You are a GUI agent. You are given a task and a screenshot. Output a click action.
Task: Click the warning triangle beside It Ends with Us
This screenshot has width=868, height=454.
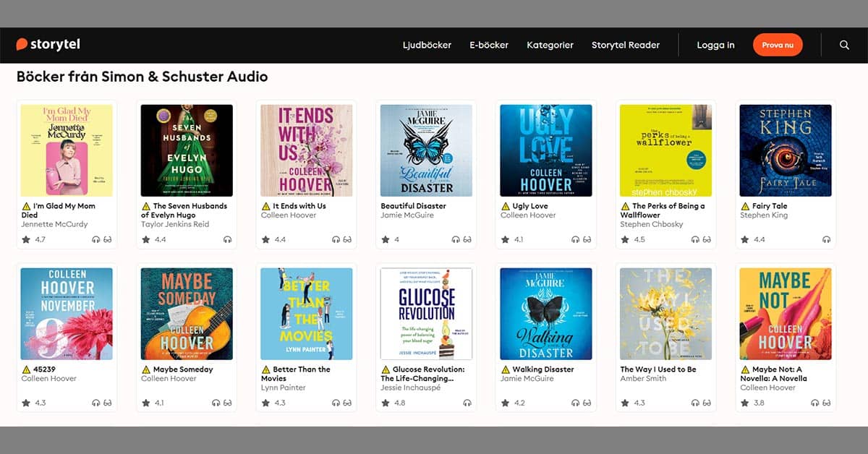coord(266,206)
